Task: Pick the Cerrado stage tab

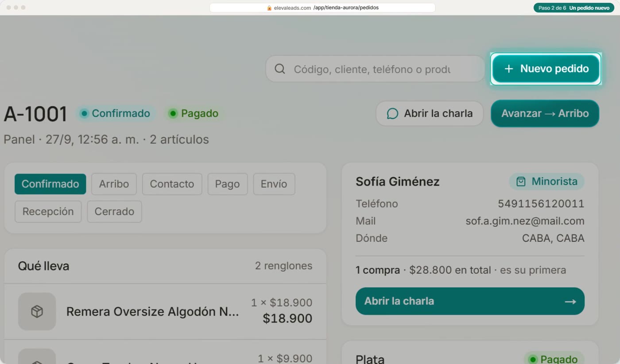Action: coord(114,211)
